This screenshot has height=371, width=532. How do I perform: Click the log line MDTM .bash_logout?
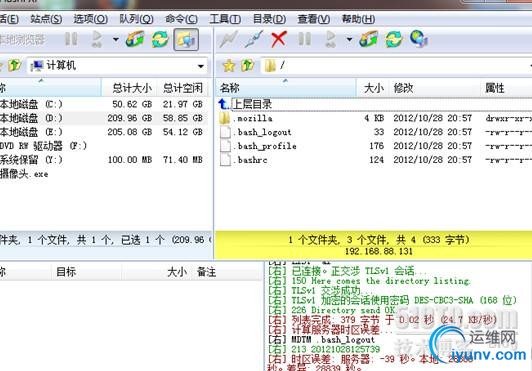point(321,339)
